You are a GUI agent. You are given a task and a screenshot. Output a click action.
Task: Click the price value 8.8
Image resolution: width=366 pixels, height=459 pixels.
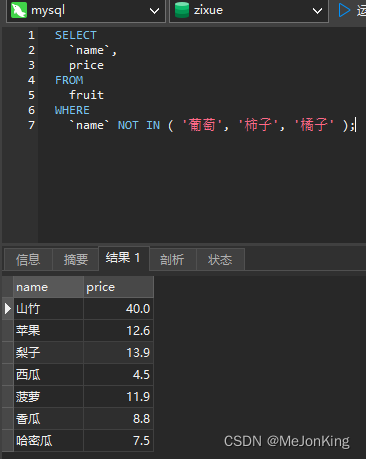[x=141, y=419]
